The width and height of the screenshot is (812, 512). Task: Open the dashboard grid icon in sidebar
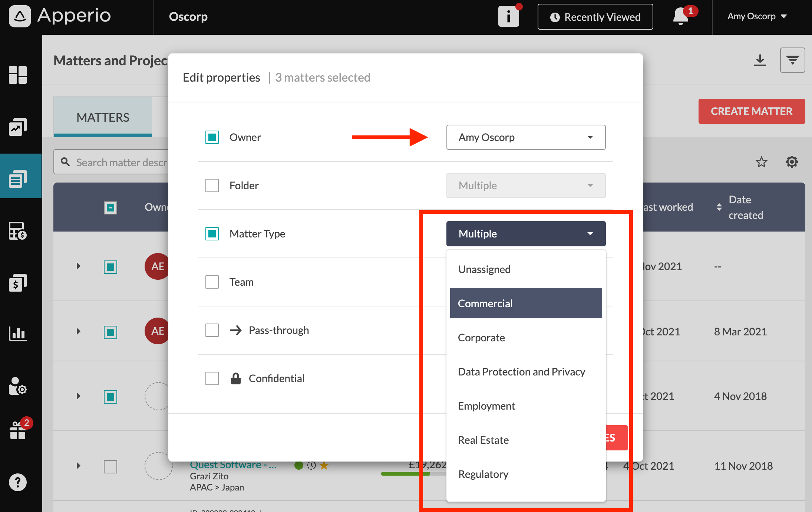coord(18,75)
